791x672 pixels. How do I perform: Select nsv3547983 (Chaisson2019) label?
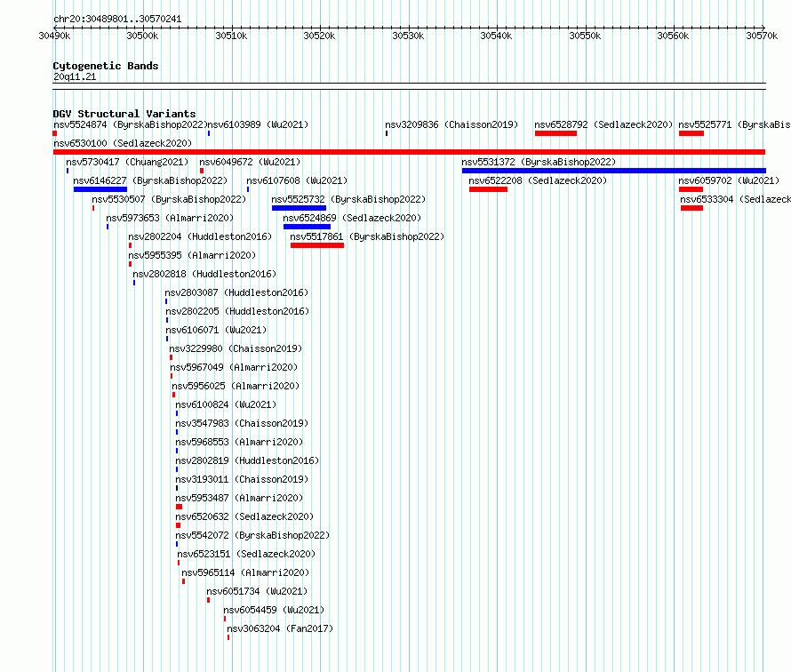click(242, 423)
